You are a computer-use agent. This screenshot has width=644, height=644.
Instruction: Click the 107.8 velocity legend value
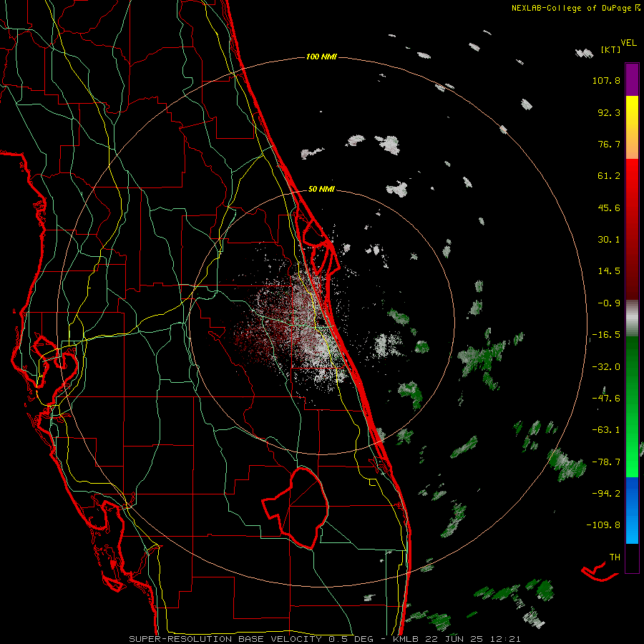point(606,80)
